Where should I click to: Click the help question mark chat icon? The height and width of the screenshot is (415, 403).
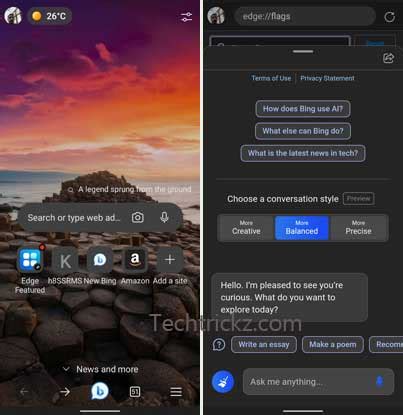[219, 344]
